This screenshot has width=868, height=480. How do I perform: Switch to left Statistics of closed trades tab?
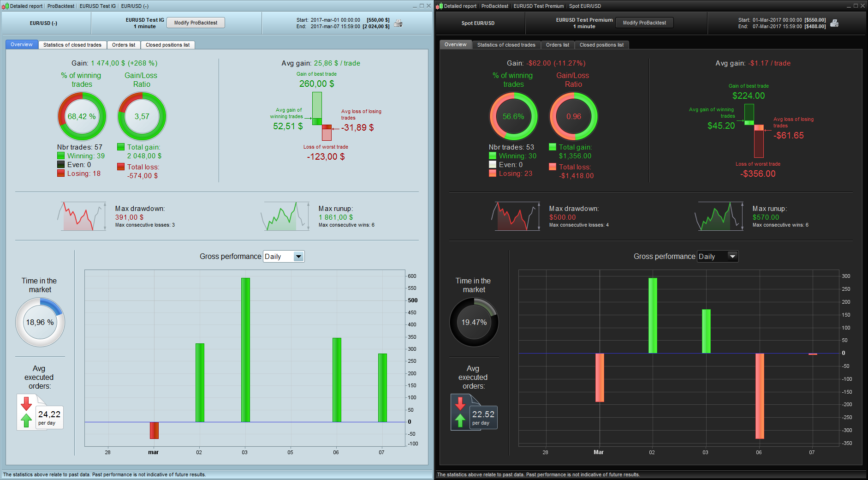click(72, 45)
